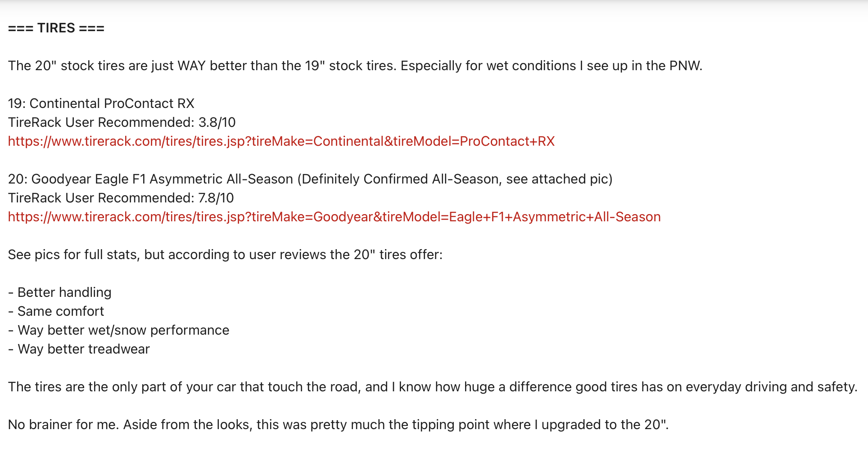Open the Continental ProContact RX TireRack link
Screen dimensions: 868x457
point(281,141)
